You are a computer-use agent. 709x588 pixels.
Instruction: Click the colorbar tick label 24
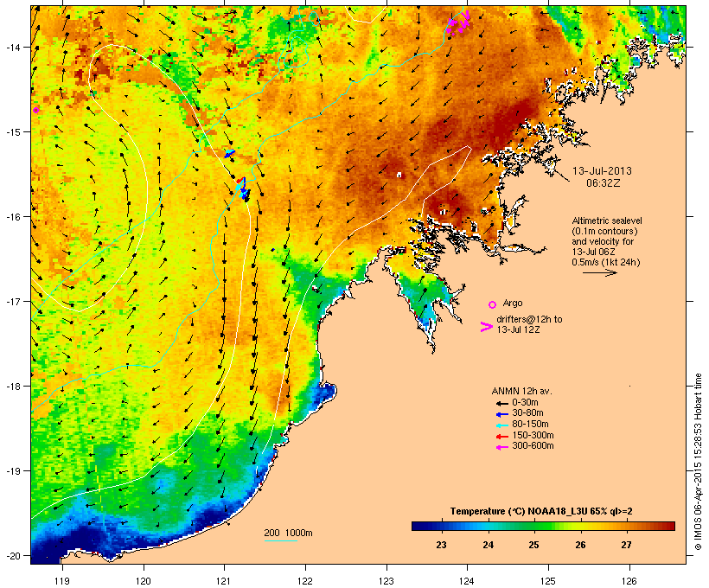coord(488,545)
